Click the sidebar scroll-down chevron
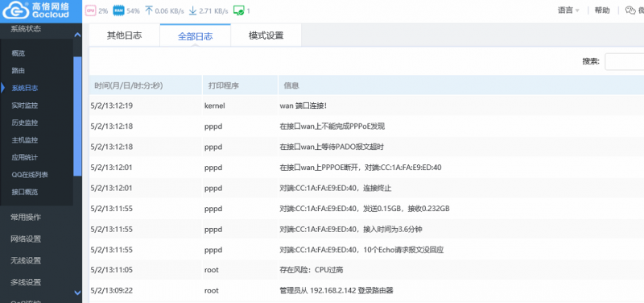The width and height of the screenshot is (644, 303). click(77, 293)
